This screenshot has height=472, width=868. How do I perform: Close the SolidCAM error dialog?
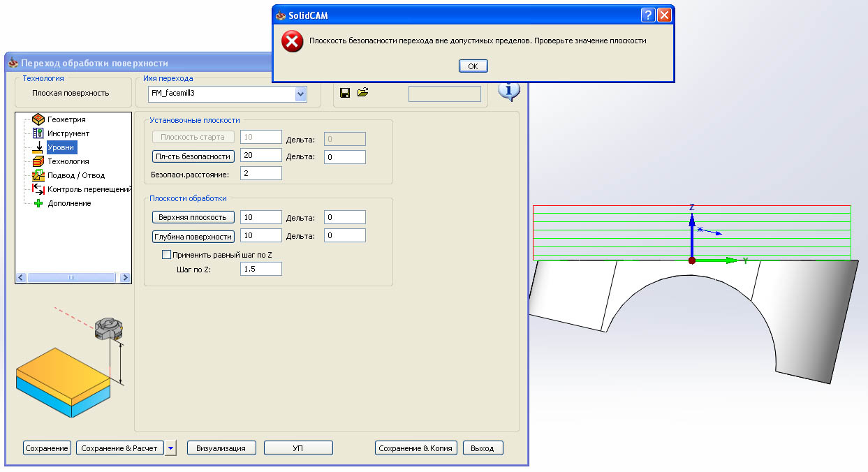click(x=664, y=15)
